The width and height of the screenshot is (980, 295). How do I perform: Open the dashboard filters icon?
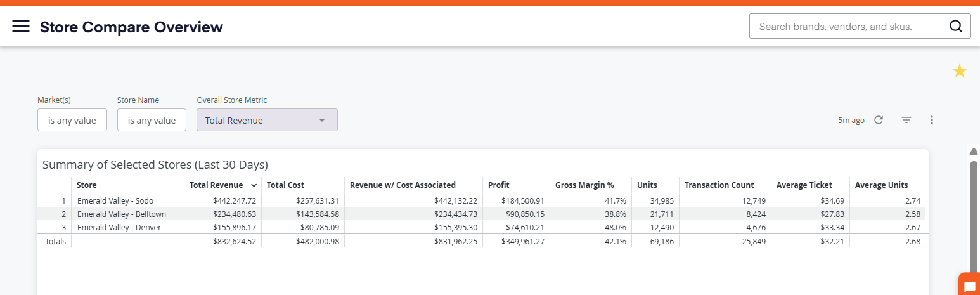(x=906, y=120)
